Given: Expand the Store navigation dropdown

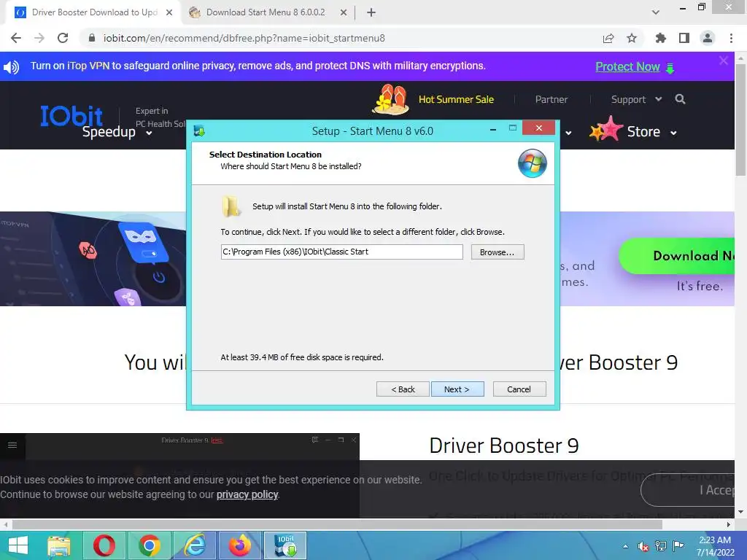Looking at the screenshot, I should click(x=651, y=132).
